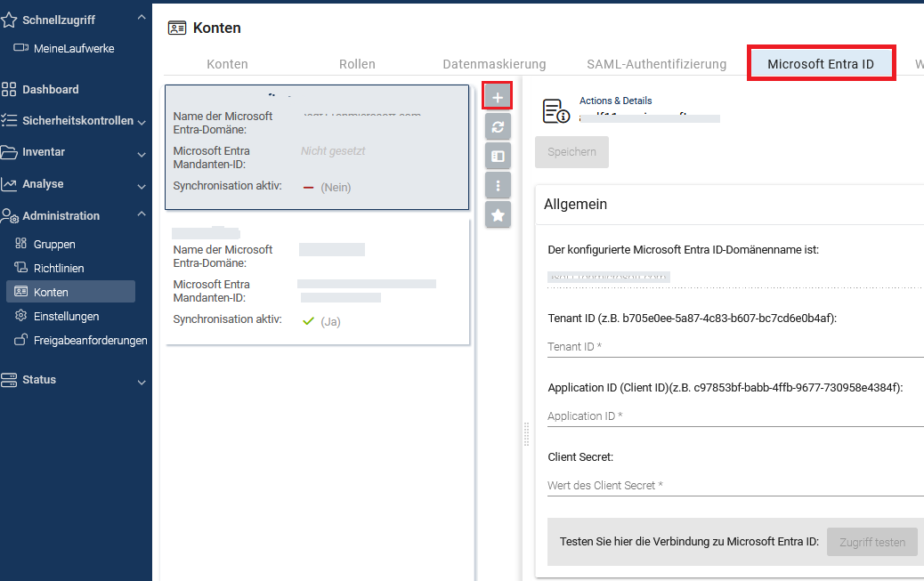Expand the Inventar menu chevron
924x581 pixels.
pyautogui.click(x=142, y=155)
